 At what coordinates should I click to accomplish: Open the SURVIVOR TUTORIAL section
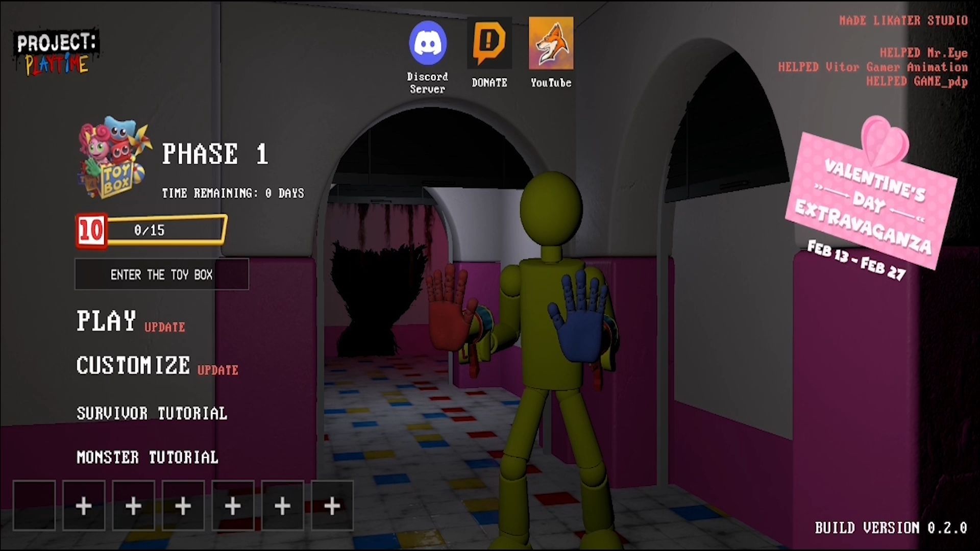tap(151, 413)
